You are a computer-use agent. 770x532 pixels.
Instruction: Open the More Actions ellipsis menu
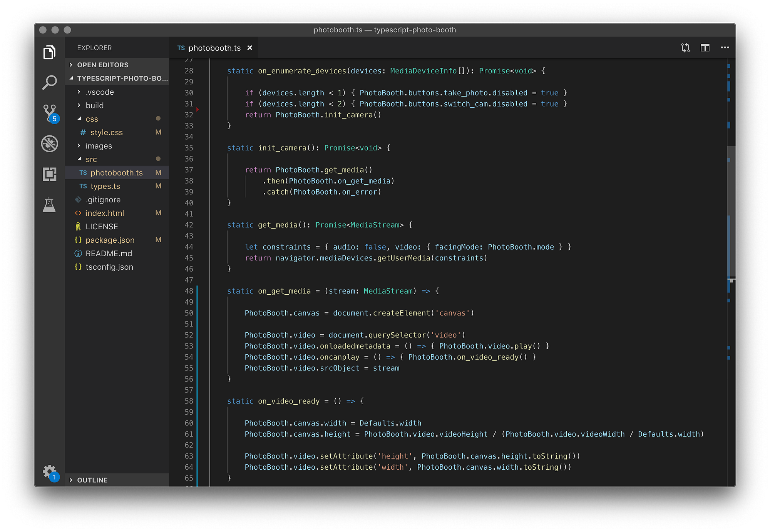click(x=725, y=47)
